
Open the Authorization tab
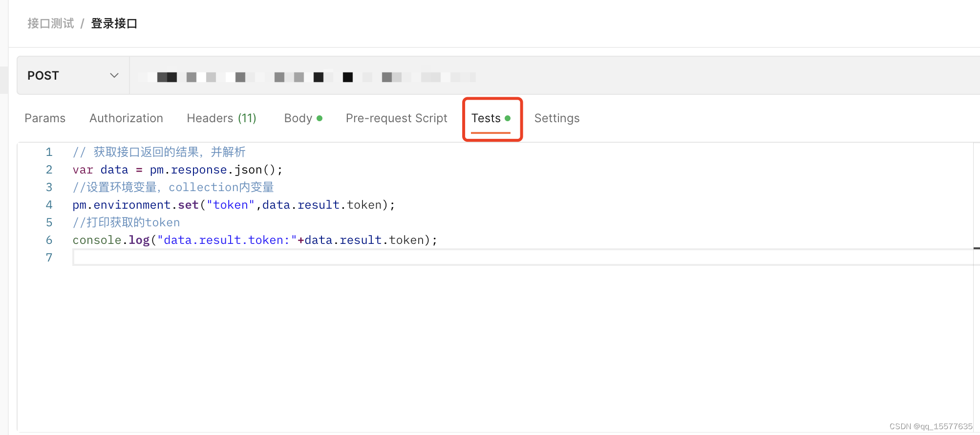[x=126, y=118]
